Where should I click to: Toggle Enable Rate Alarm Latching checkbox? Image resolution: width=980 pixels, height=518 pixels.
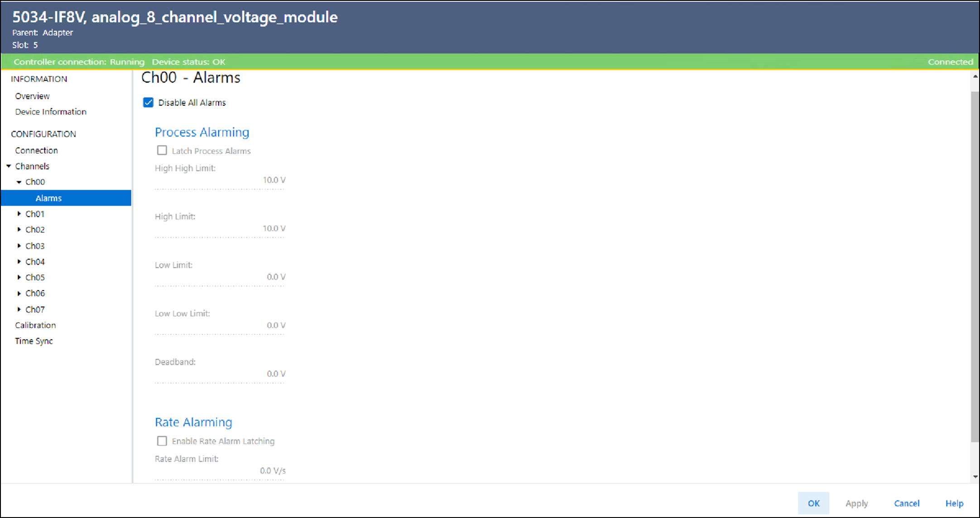click(x=162, y=441)
